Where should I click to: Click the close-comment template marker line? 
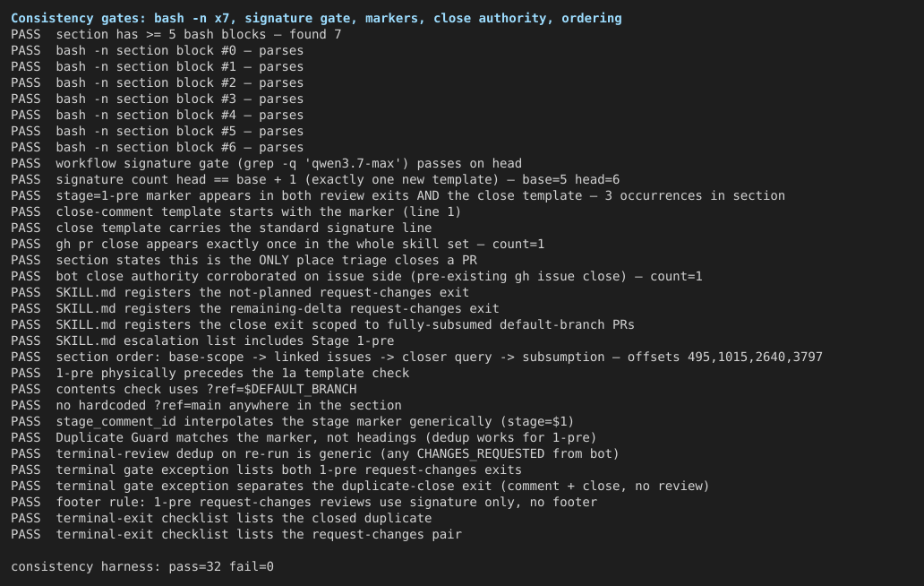(236, 211)
